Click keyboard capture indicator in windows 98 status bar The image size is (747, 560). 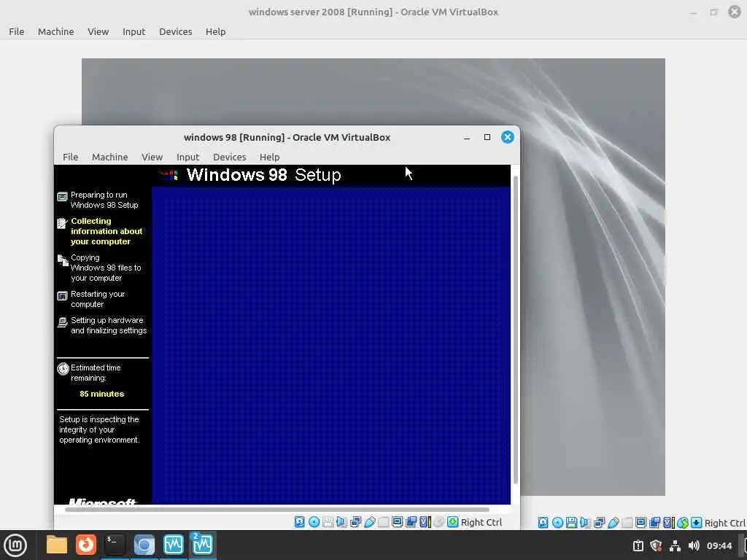[x=452, y=522]
